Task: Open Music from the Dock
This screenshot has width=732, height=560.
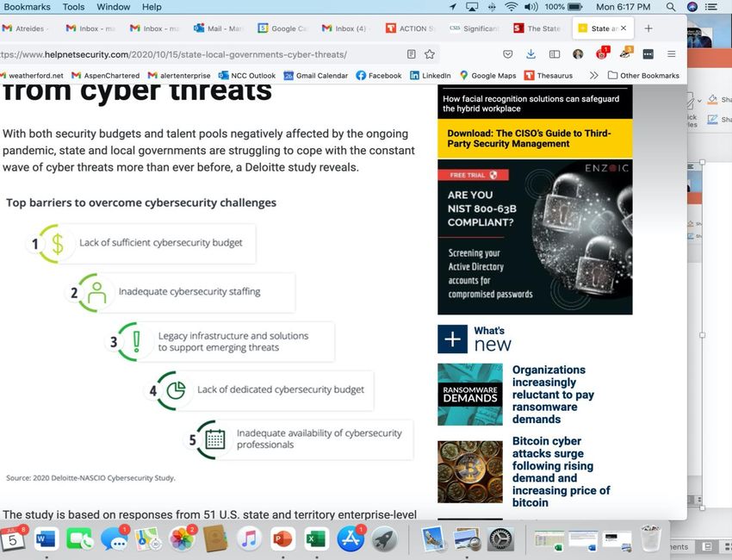Action: tap(249, 538)
